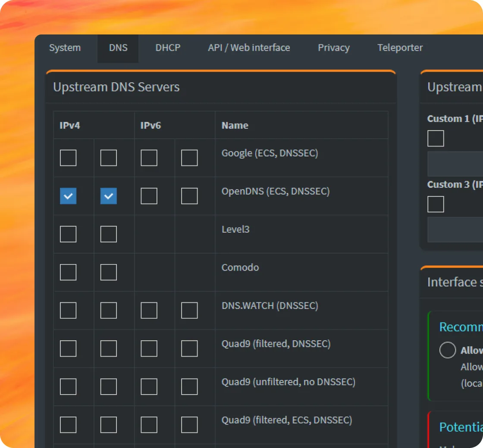Image resolution: width=483 pixels, height=448 pixels.
Task: Select Comodo first IPv4 checkbox
Action: [68, 272]
